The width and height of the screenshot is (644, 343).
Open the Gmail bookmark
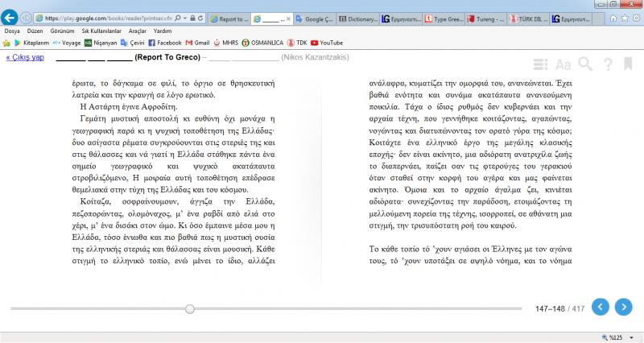coord(197,43)
